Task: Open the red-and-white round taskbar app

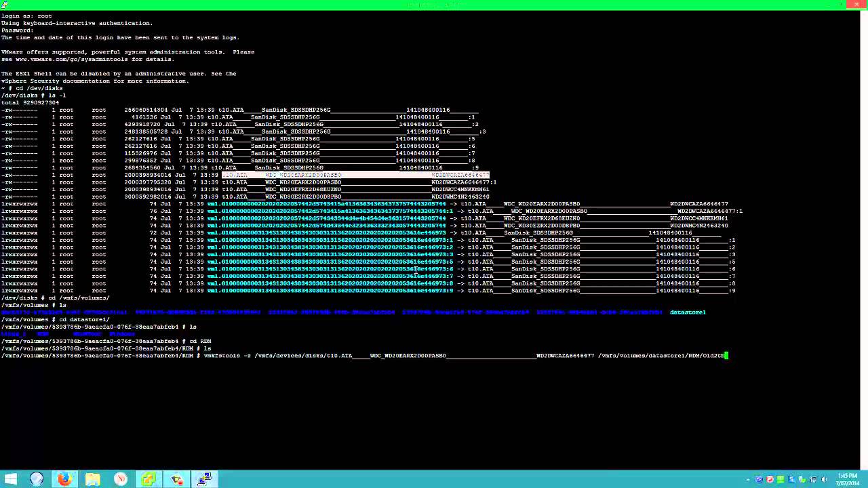Action: pyautogui.click(x=120, y=479)
